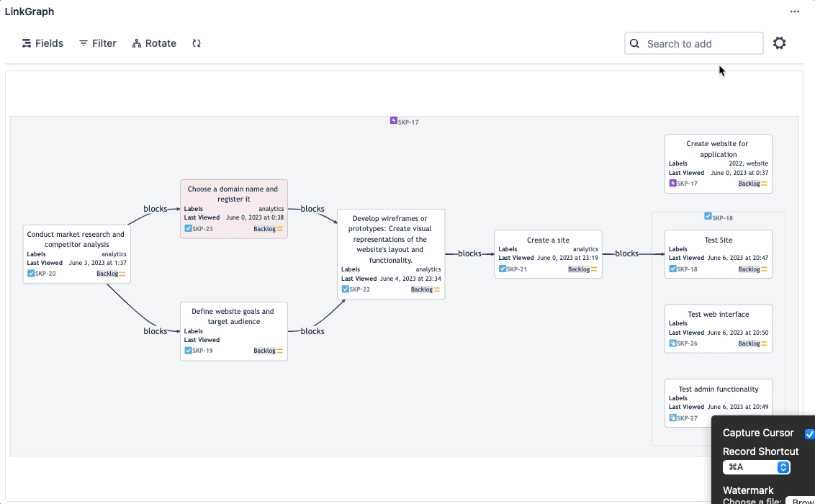Click the refresh graph icon
The image size is (815, 504).
(x=197, y=43)
